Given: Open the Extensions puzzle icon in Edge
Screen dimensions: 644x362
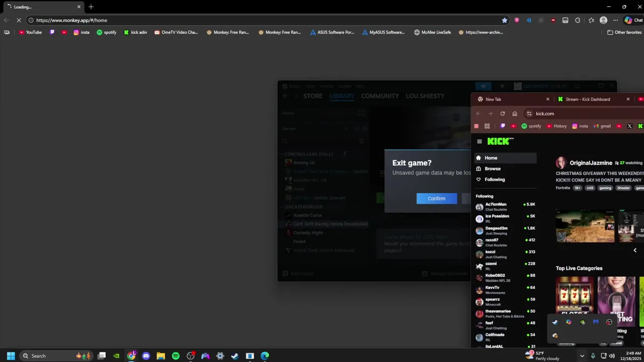Looking at the screenshot, I should [x=578, y=20].
